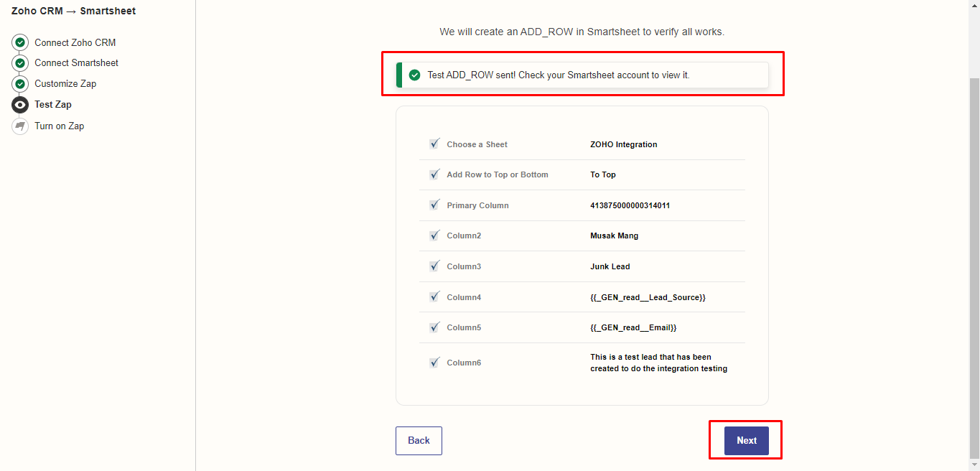Image resolution: width=980 pixels, height=471 pixels.
Task: Click the ZOHO Integration sheet value
Action: 623,144
